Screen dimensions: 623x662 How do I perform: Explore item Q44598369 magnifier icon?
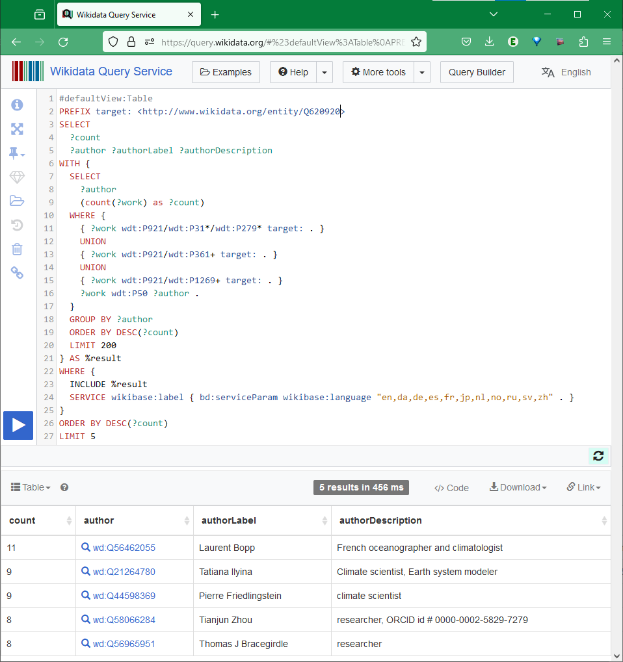(x=85, y=595)
